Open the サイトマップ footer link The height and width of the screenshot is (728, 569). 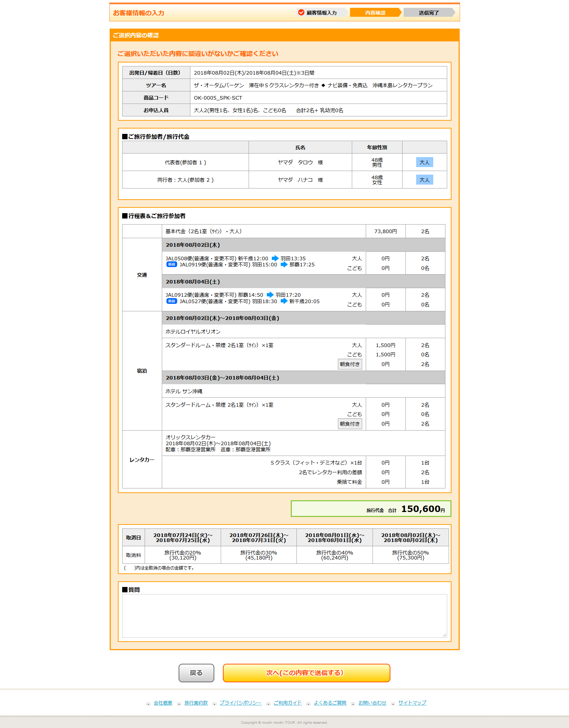(412, 703)
